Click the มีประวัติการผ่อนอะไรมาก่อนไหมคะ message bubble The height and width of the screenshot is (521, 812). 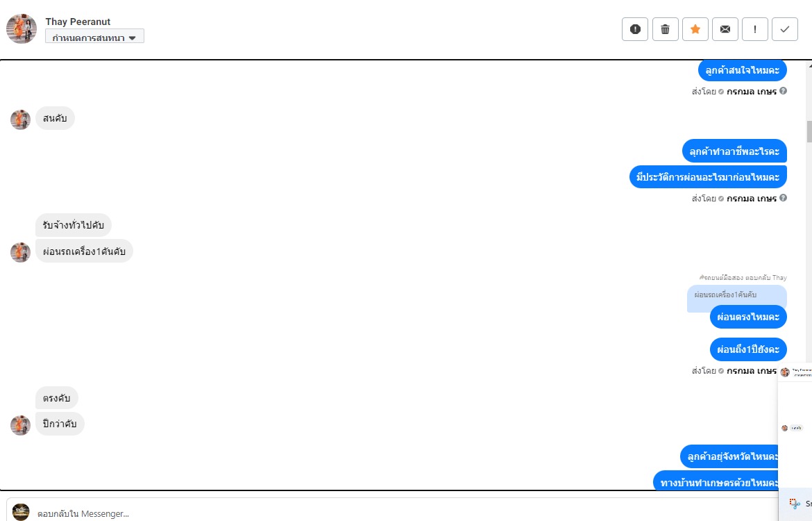coord(708,176)
